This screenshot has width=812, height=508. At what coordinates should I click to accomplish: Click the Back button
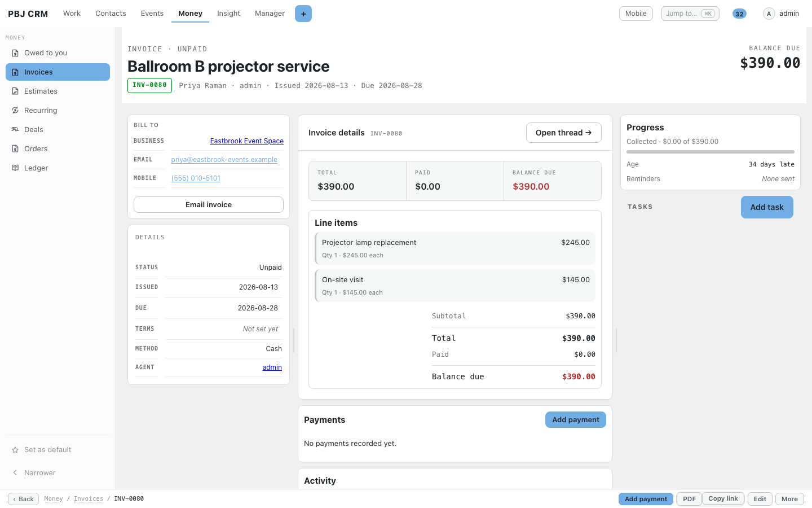tap(23, 499)
